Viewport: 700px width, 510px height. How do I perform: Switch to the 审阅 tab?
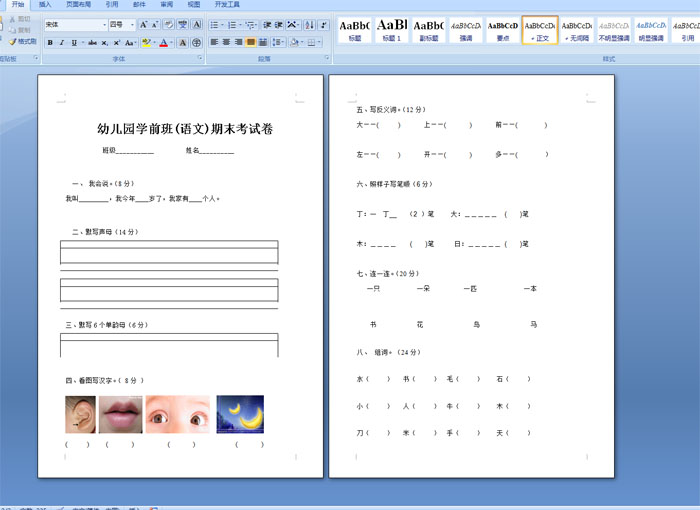tap(167, 4)
